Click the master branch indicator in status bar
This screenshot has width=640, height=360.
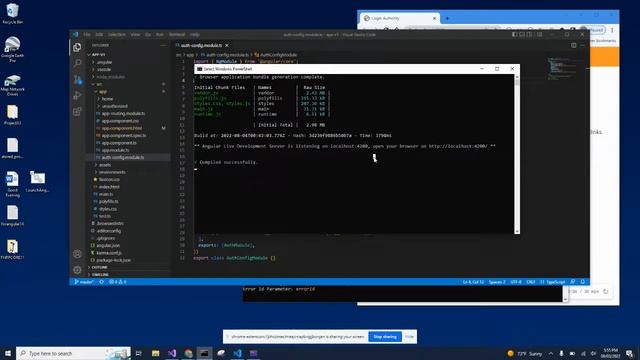84,282
